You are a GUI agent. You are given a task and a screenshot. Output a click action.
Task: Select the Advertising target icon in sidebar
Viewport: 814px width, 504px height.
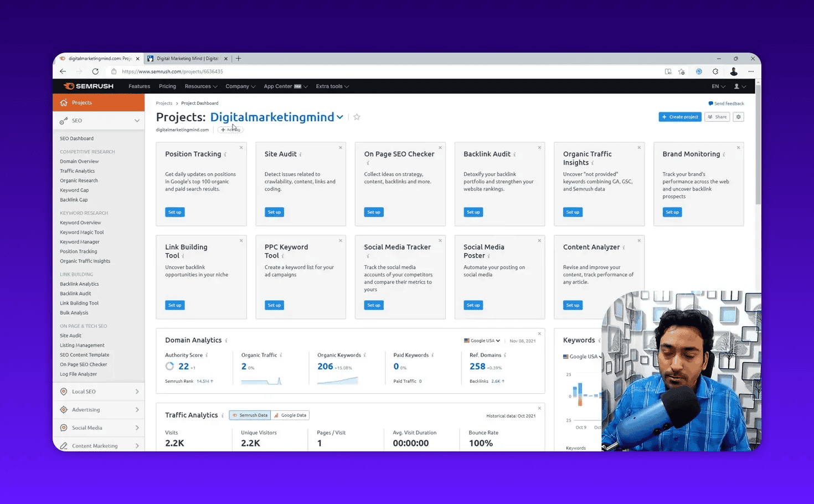click(x=64, y=409)
